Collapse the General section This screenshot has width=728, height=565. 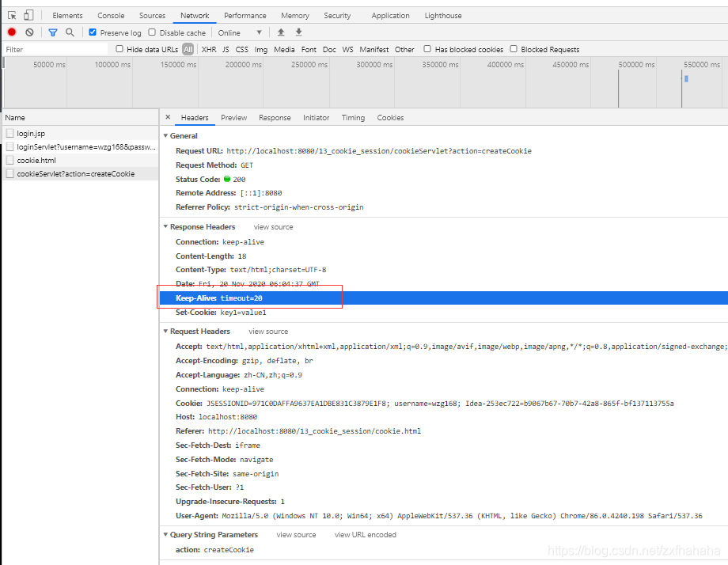[165, 135]
